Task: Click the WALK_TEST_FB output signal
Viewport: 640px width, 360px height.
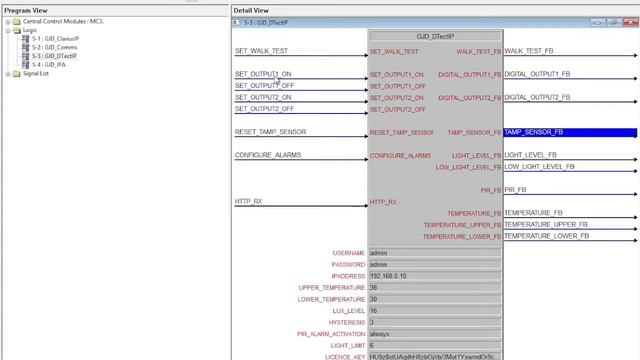Action: (529, 51)
